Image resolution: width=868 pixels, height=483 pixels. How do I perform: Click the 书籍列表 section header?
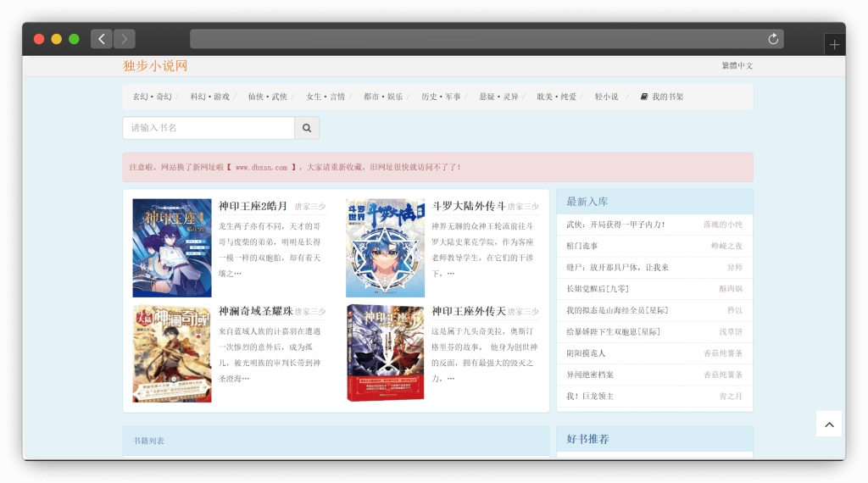tap(336, 441)
